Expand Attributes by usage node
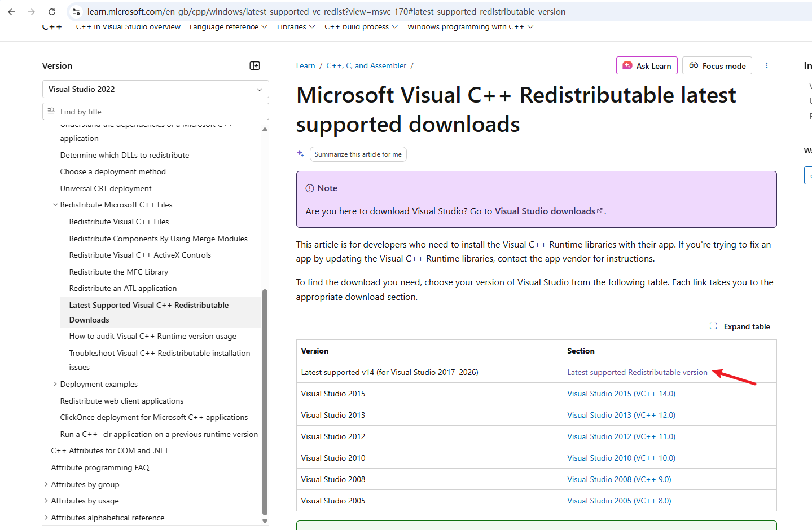 46,501
